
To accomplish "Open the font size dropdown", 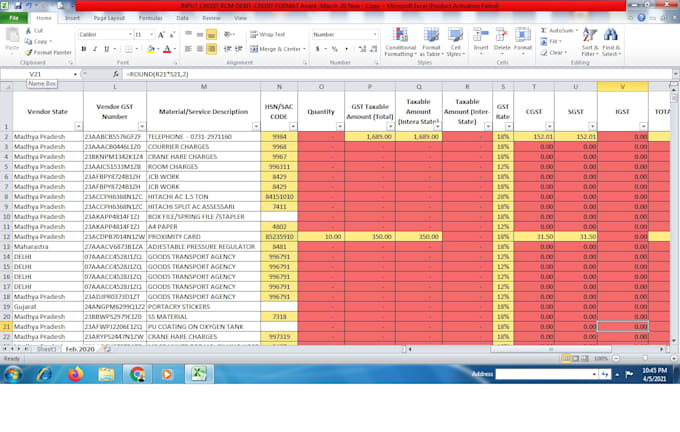I will pos(151,34).
